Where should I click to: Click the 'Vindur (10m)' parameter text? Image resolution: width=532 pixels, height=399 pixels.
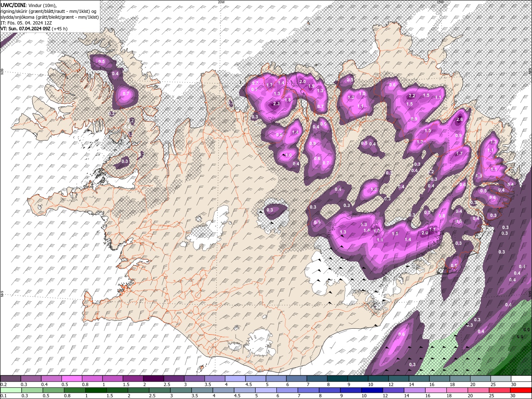click(43, 5)
